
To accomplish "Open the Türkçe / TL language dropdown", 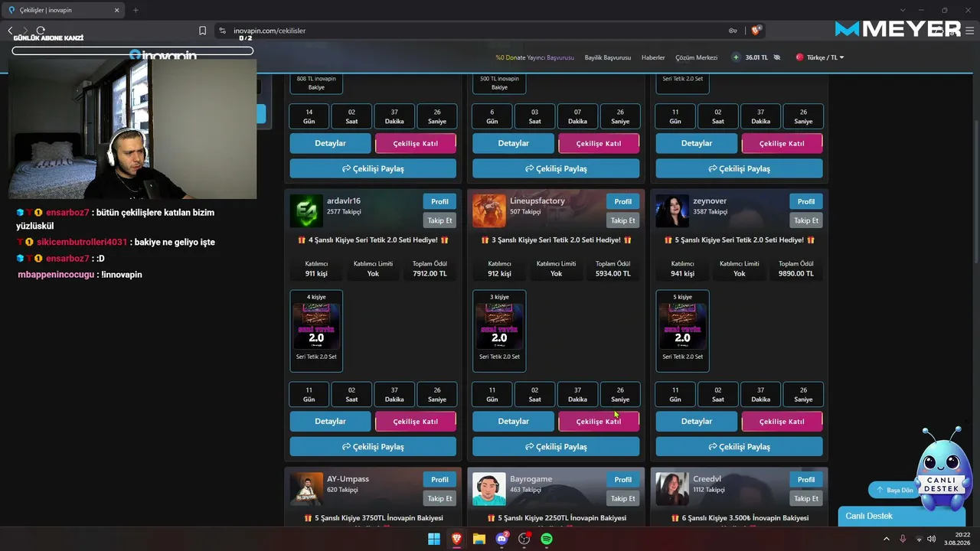I will [x=820, y=57].
